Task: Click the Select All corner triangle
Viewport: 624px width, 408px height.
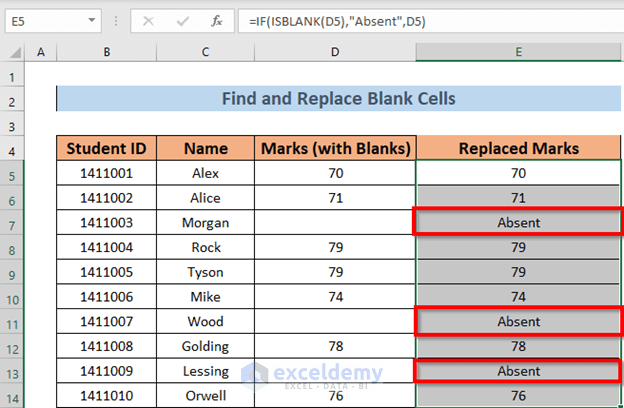Action: [15, 53]
